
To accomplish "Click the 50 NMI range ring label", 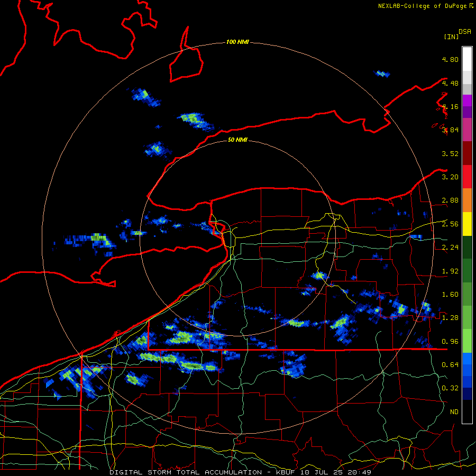I will [x=237, y=140].
